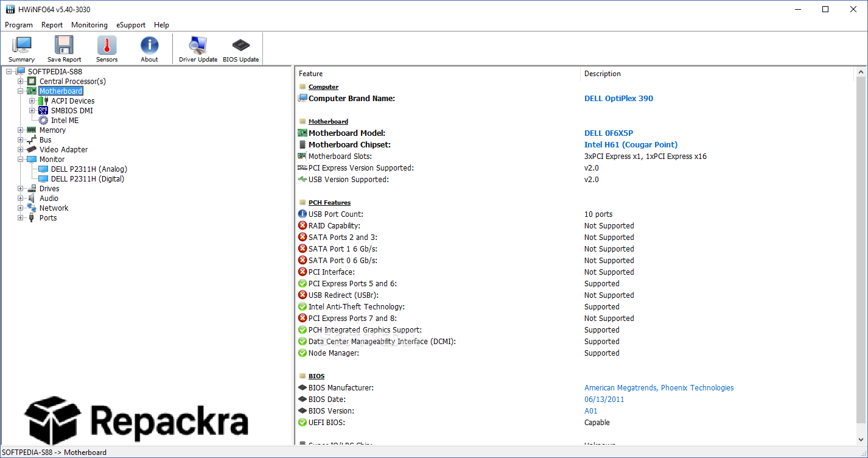Expand the Audio tree node
The width and height of the screenshot is (868, 458).
21,199
